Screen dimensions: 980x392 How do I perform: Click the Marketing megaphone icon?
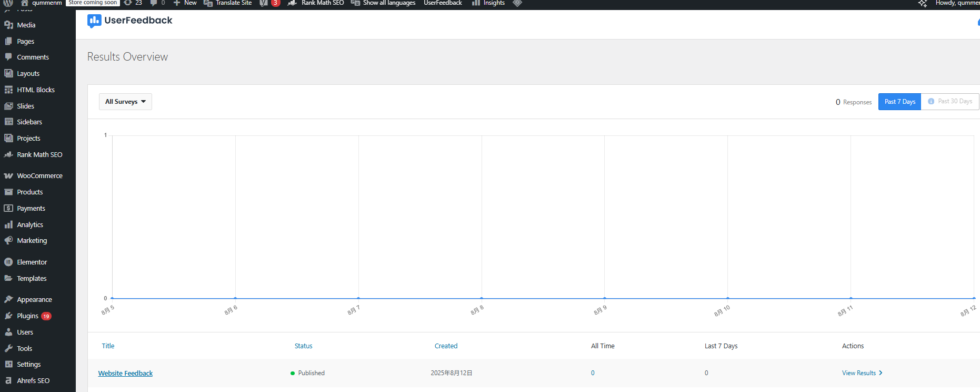pos(8,240)
